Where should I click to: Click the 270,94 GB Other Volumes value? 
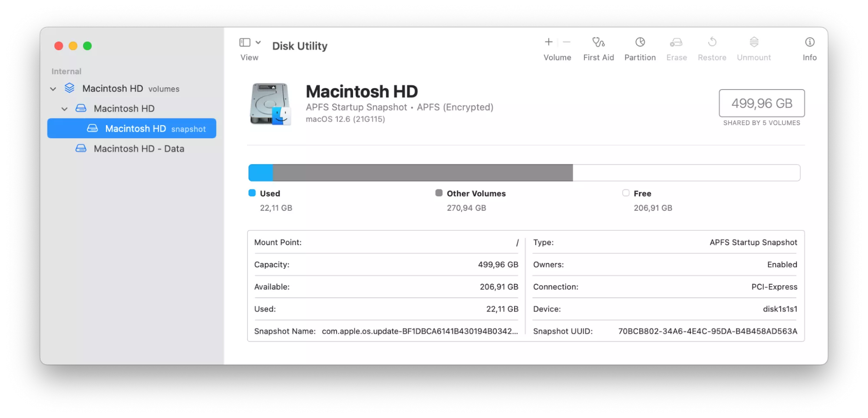click(466, 208)
